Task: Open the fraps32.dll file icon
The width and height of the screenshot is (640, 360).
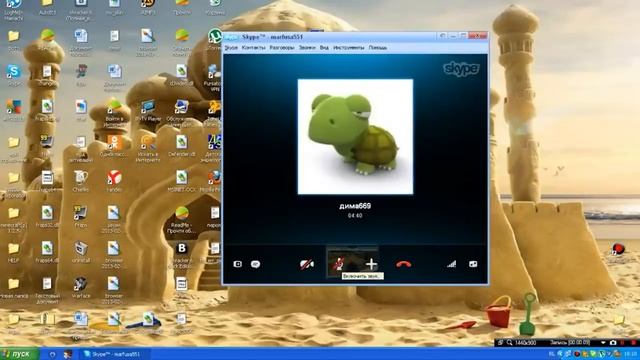Action: click(x=47, y=213)
